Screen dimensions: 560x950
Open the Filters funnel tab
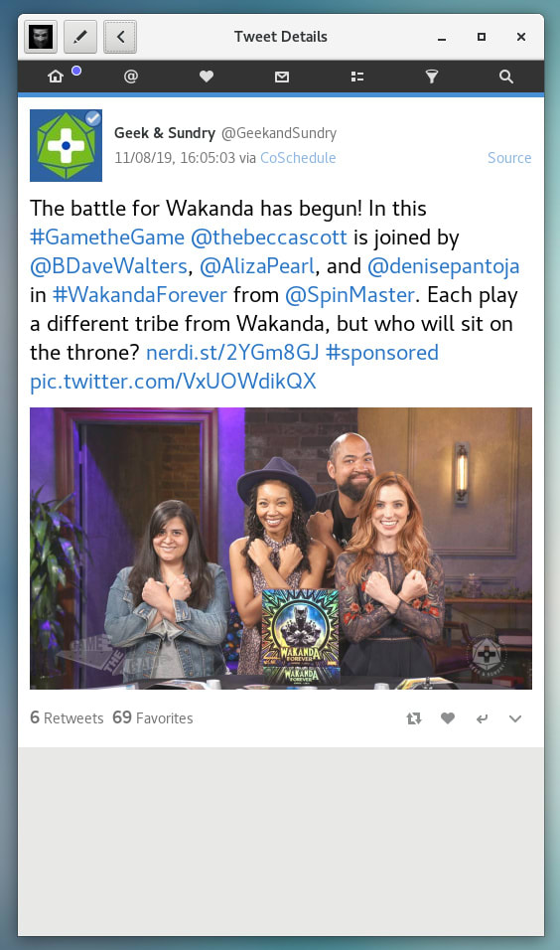tap(432, 77)
